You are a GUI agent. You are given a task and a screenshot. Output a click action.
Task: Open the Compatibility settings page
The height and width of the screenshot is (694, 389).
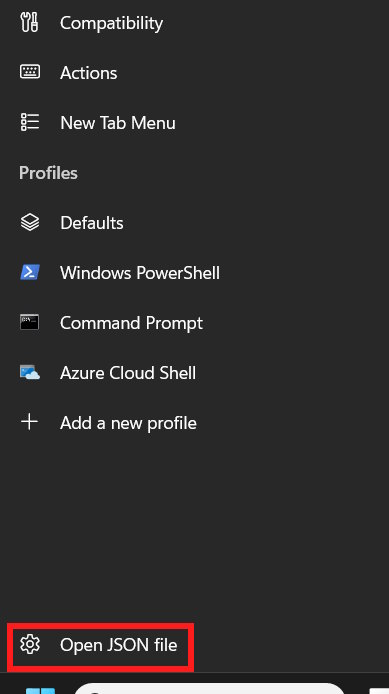tap(111, 23)
